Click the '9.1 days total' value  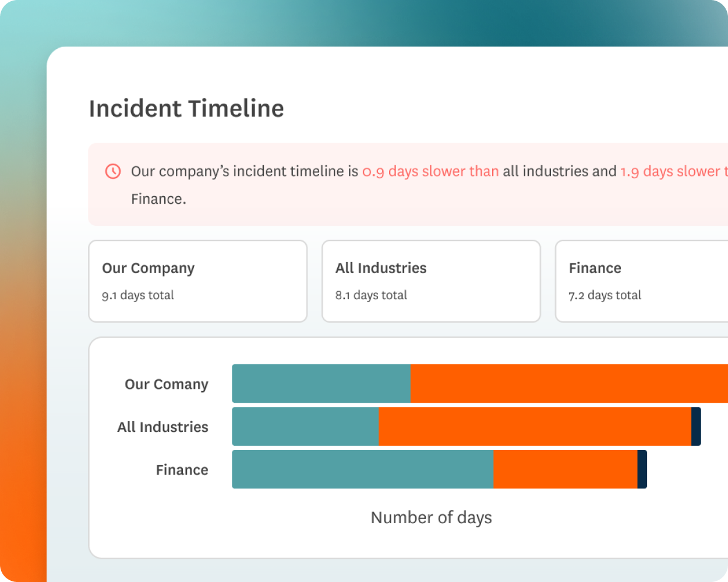coord(138,295)
